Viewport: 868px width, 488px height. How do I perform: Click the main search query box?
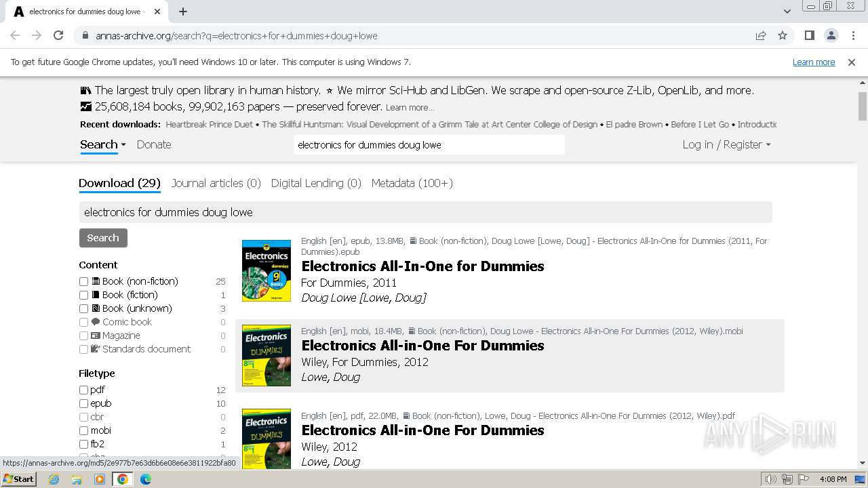425,212
